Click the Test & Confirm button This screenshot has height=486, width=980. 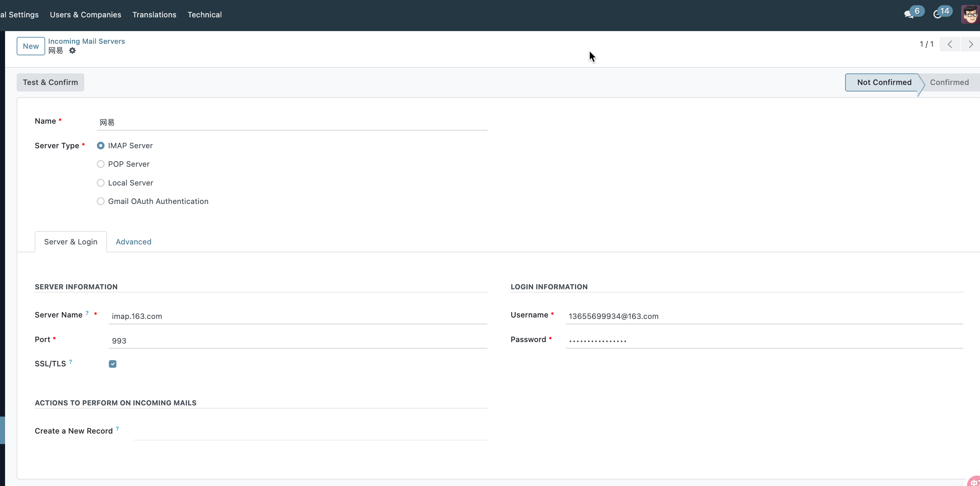(50, 82)
